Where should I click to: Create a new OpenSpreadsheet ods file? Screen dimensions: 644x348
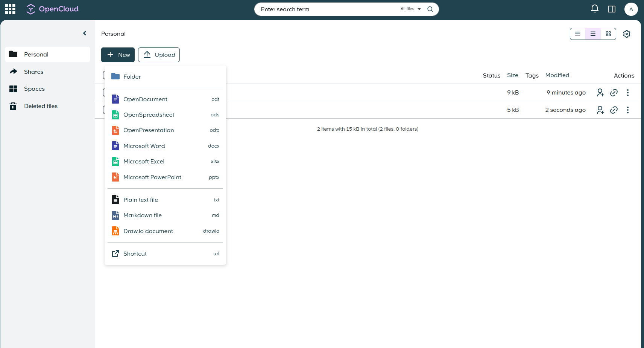pyautogui.click(x=165, y=114)
